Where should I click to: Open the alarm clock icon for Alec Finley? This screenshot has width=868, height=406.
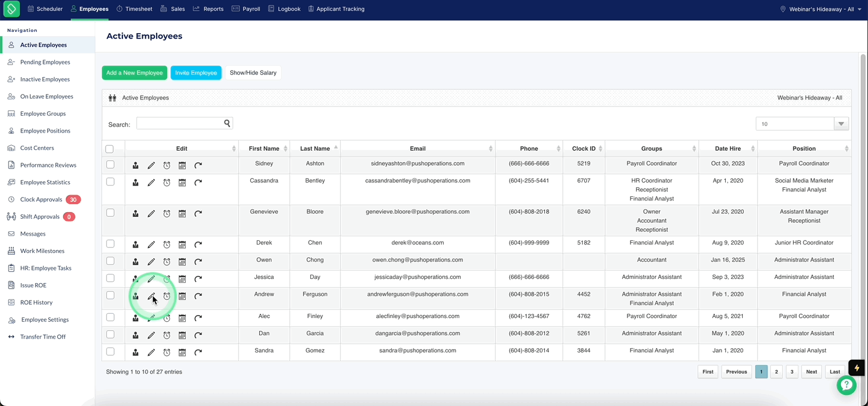[x=167, y=318]
